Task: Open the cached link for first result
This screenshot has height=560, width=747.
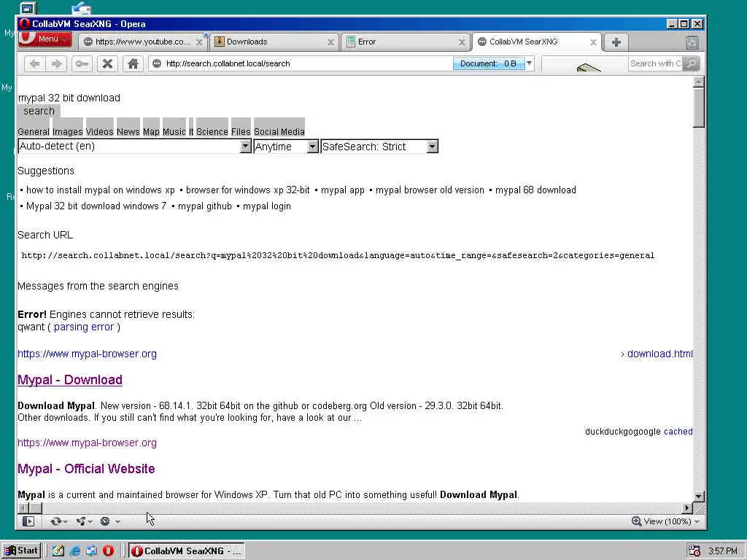Action: tap(678, 432)
